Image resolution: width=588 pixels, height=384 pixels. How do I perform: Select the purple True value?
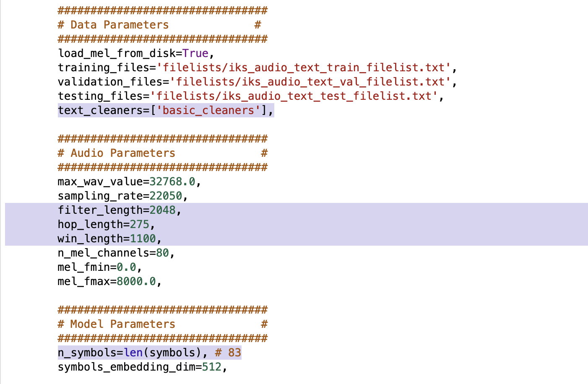click(195, 53)
